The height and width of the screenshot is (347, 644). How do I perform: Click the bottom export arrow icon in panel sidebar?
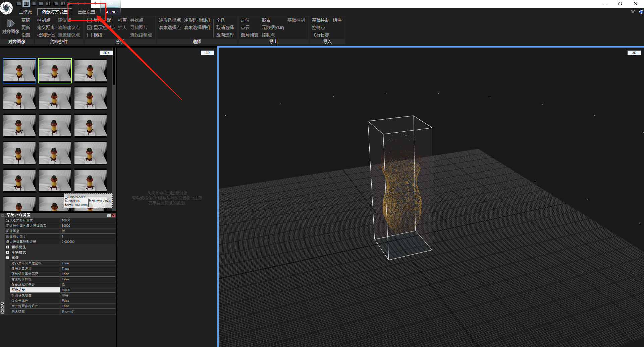2,312
